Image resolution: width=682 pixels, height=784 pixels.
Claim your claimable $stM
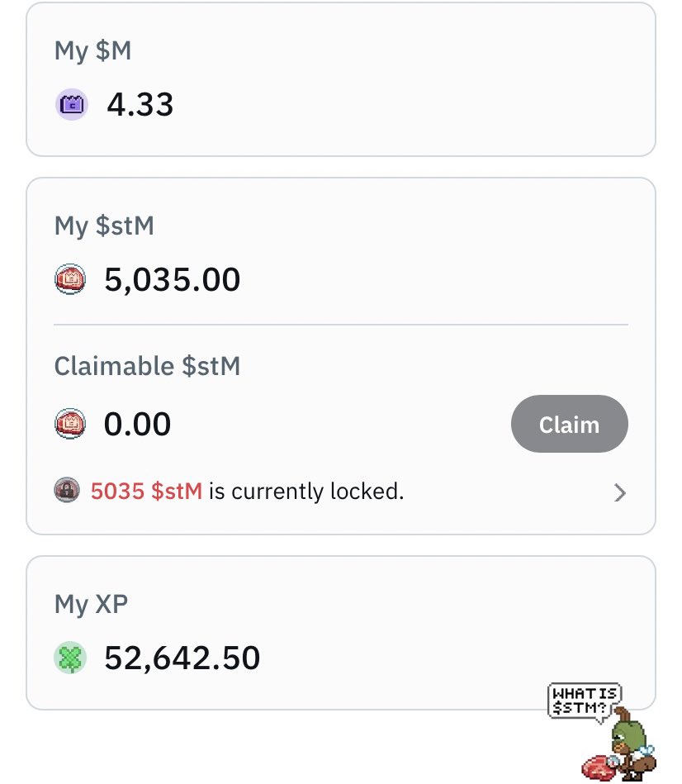pos(570,424)
